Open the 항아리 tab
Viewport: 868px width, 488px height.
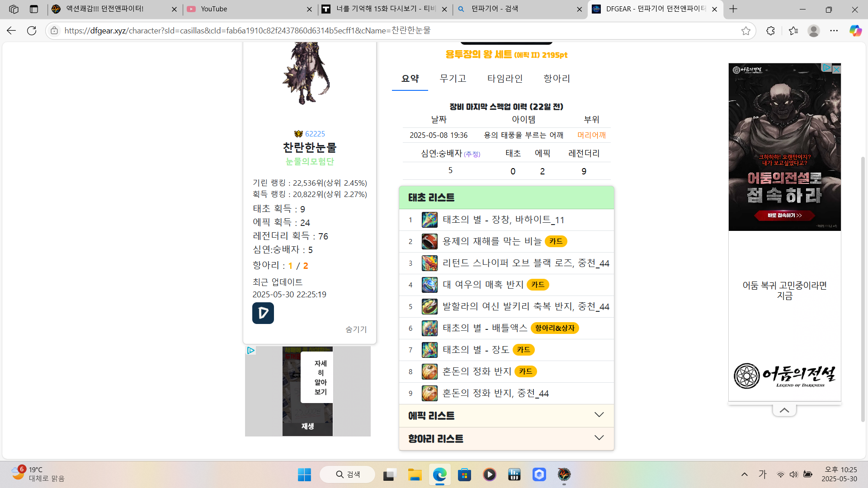pos(557,79)
